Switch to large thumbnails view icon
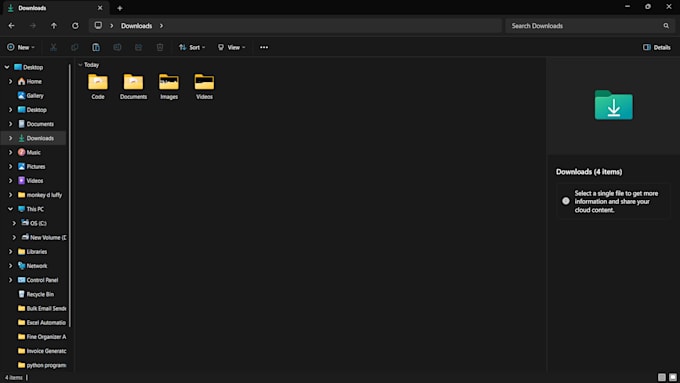The width and height of the screenshot is (680, 383). click(x=673, y=377)
